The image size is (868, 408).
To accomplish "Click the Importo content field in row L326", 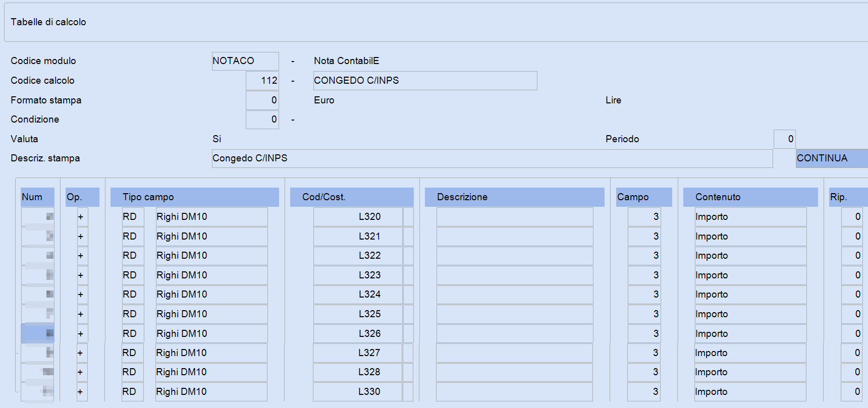I will pos(750,334).
